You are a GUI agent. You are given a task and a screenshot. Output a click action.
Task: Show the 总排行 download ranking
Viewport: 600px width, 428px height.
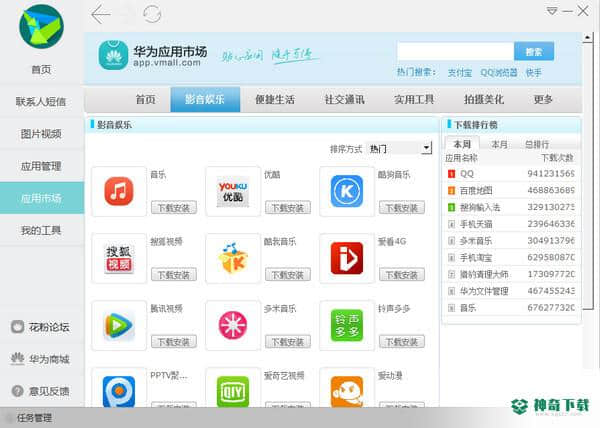pos(537,144)
